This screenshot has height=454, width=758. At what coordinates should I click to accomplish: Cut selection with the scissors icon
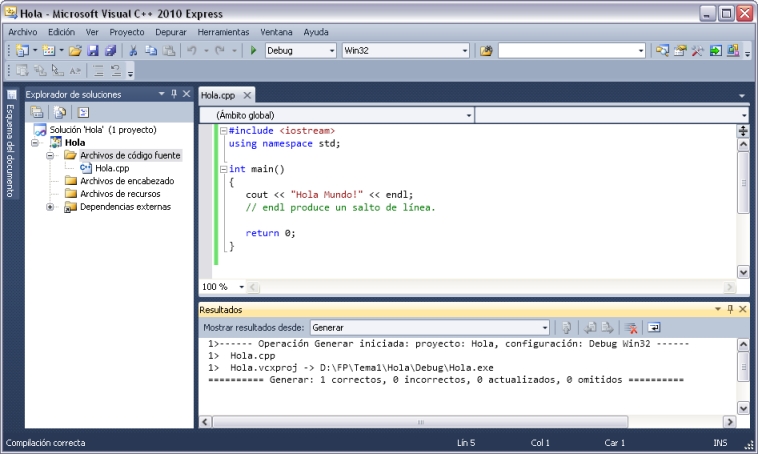tap(133, 50)
